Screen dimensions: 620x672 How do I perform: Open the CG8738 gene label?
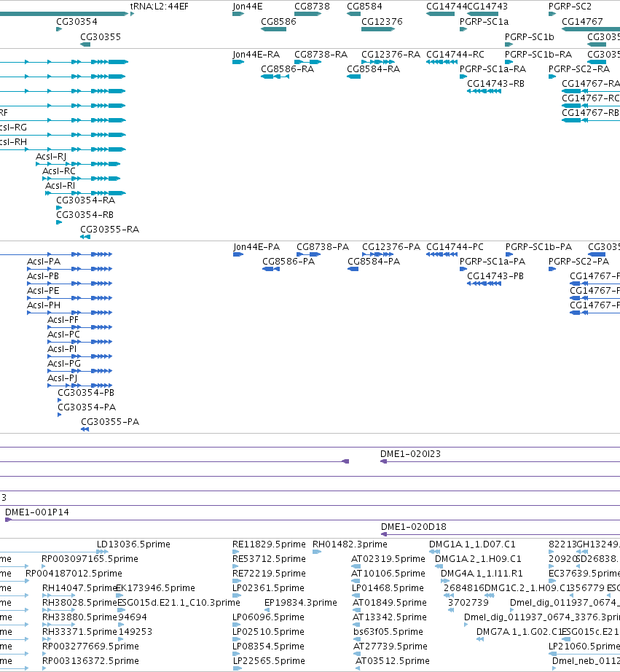312,7
